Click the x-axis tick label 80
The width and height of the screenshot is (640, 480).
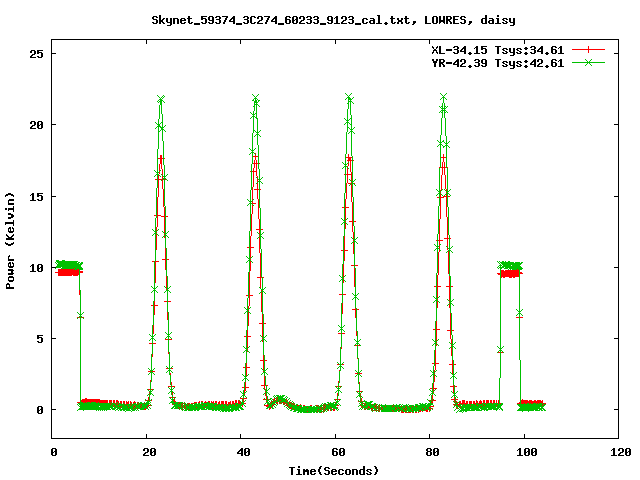click(432, 452)
